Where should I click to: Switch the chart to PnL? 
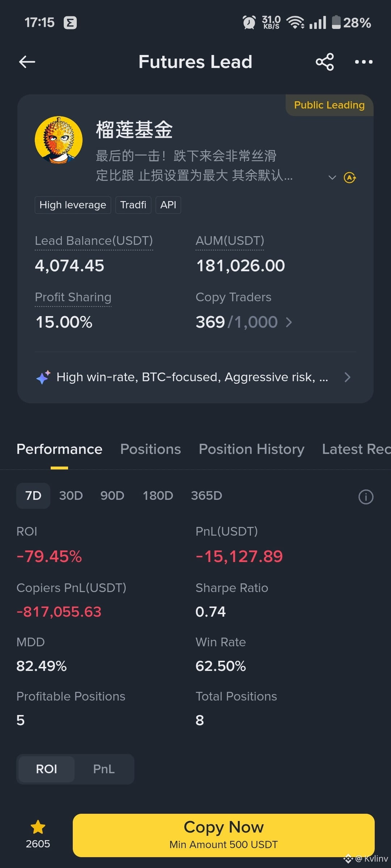104,769
